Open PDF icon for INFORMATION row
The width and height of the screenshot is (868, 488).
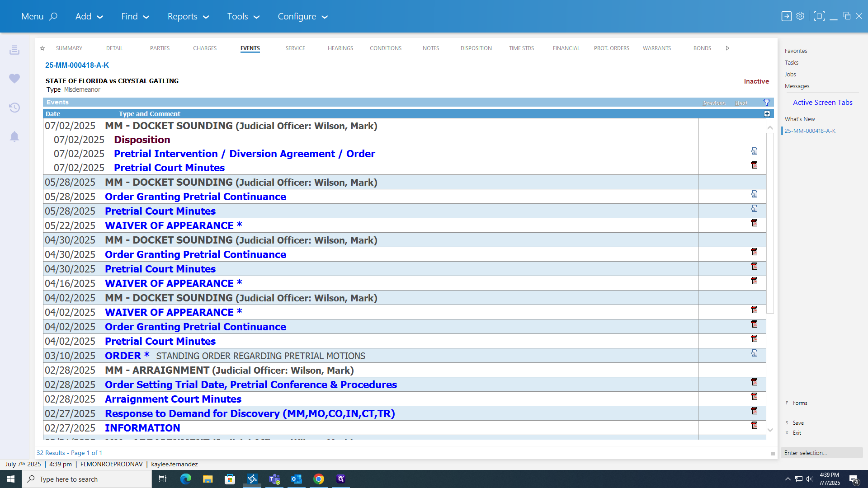tap(754, 425)
